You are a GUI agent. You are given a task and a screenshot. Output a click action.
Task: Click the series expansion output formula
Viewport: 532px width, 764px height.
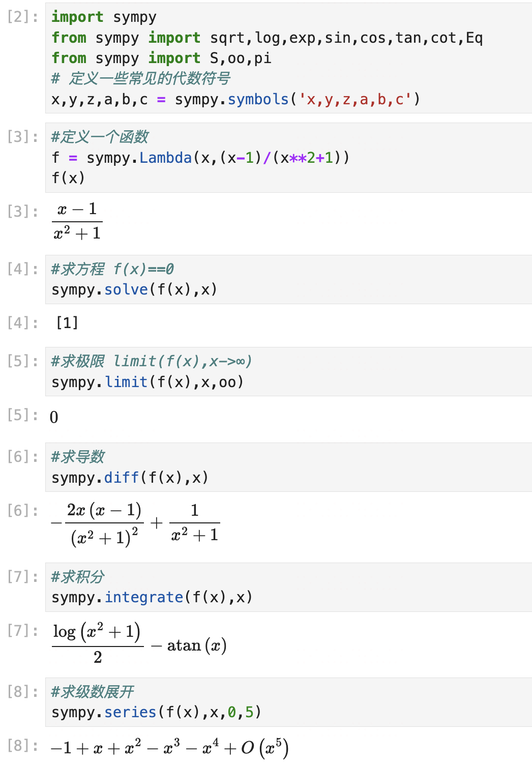[170, 748]
